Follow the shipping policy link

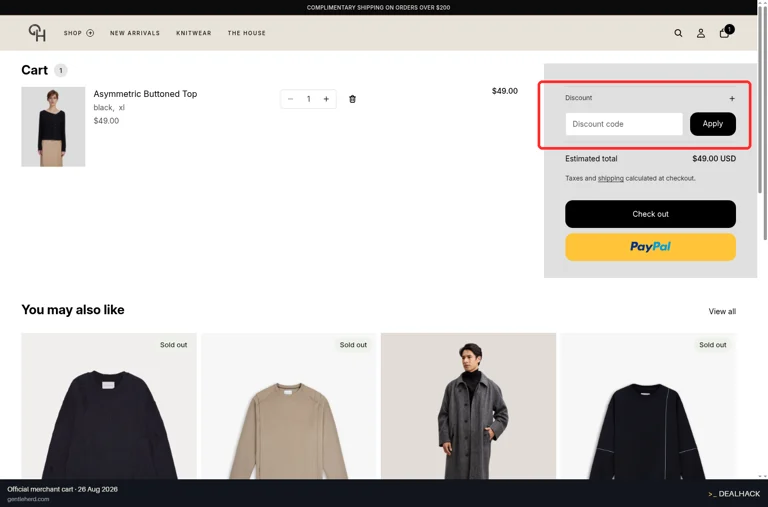tap(611, 178)
